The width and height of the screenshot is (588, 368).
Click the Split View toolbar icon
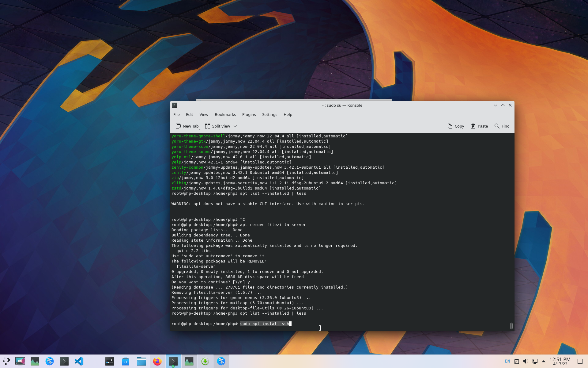208,126
